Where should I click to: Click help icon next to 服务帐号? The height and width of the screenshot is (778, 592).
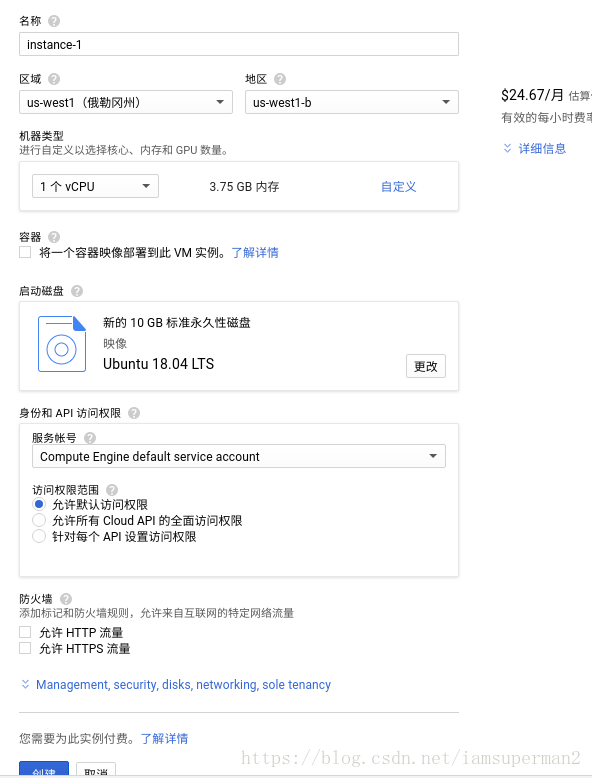pos(90,438)
